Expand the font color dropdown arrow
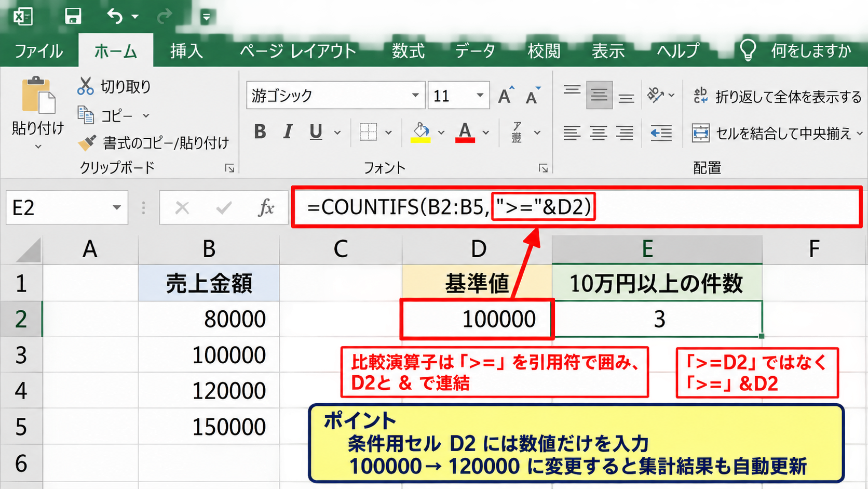Viewport: 868px width, 489px height. (486, 133)
